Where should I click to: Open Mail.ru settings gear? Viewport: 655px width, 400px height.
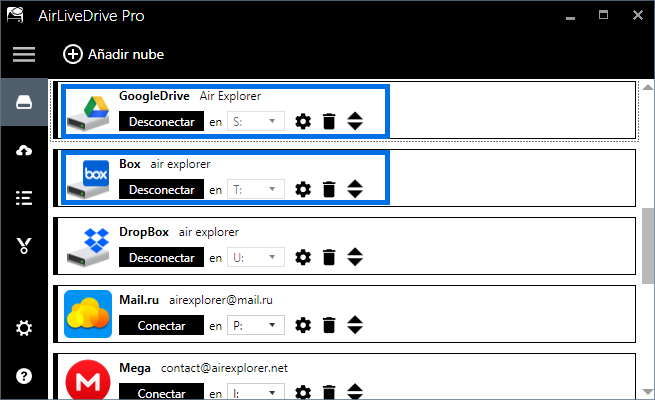(303, 325)
